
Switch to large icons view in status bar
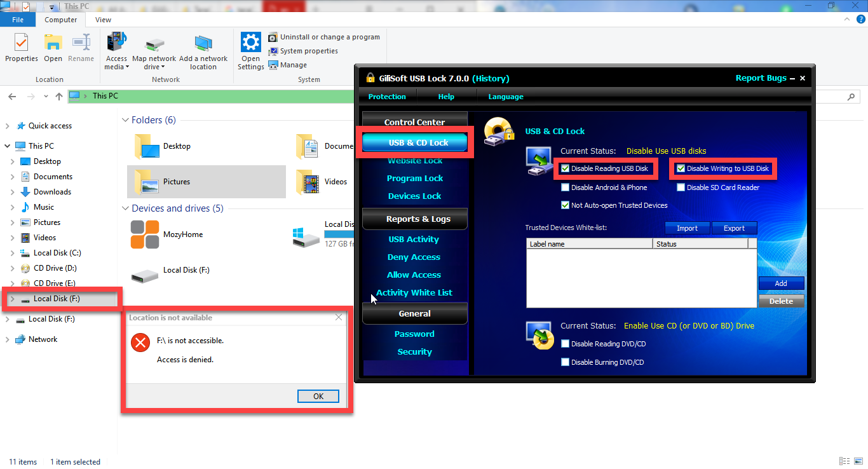(x=858, y=461)
